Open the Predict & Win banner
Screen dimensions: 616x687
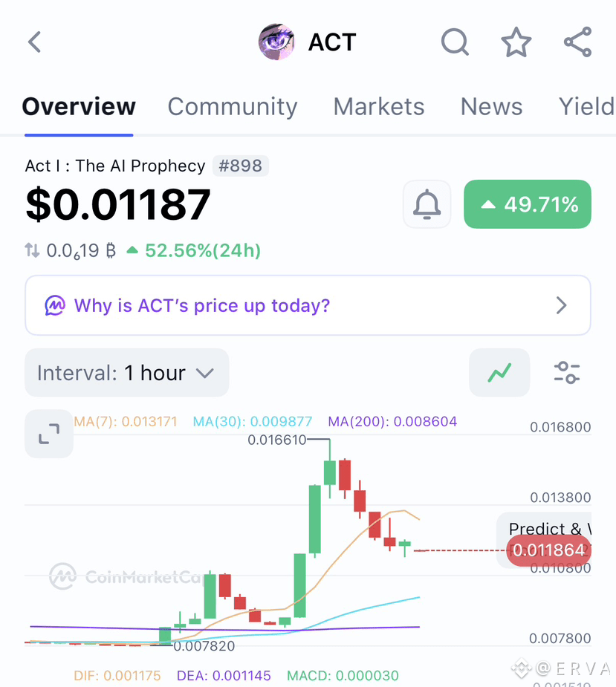coord(545,529)
